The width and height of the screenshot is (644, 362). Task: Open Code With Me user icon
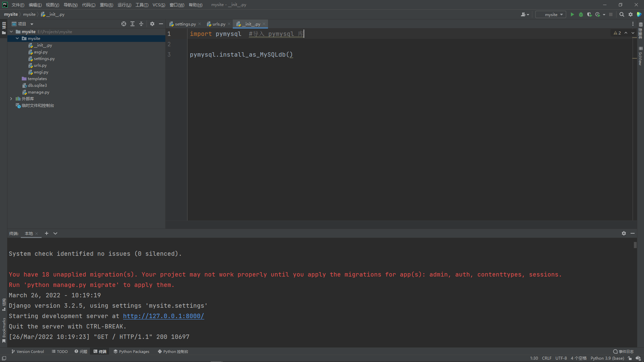click(525, 14)
